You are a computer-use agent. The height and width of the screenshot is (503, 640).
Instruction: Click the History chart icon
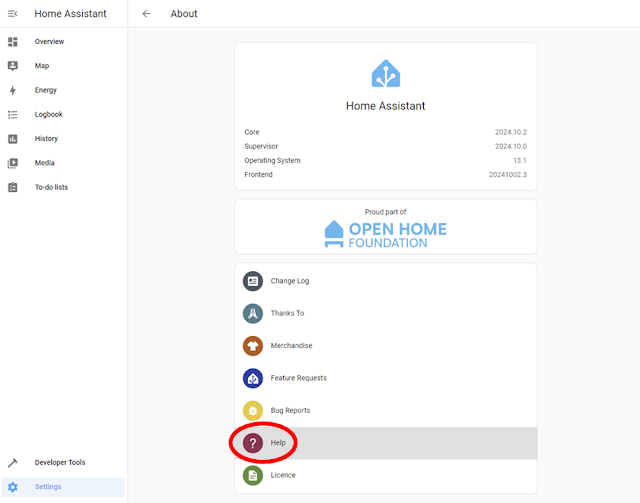(x=13, y=139)
